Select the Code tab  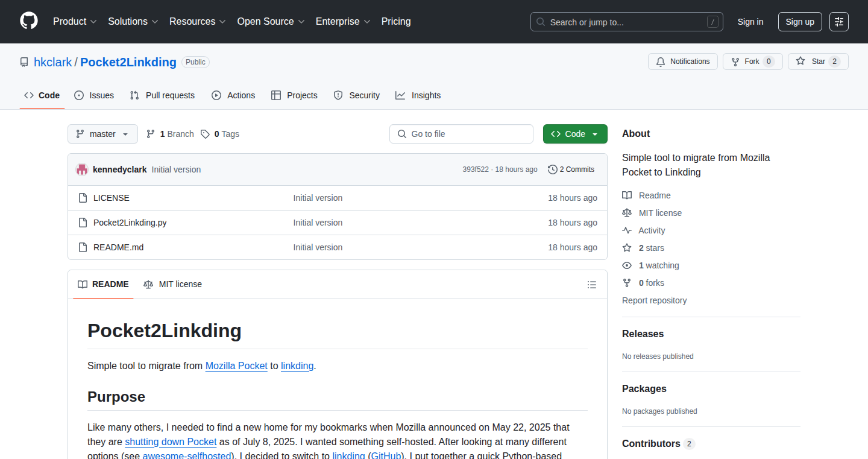tap(42, 95)
